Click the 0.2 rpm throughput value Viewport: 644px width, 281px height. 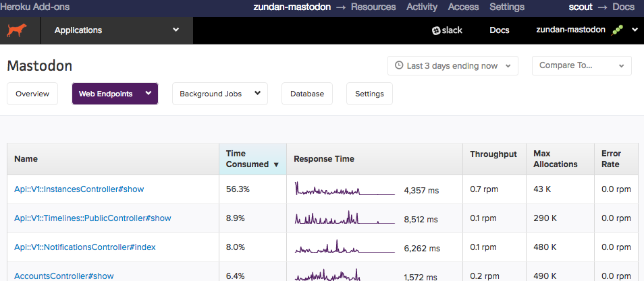pyautogui.click(x=485, y=276)
